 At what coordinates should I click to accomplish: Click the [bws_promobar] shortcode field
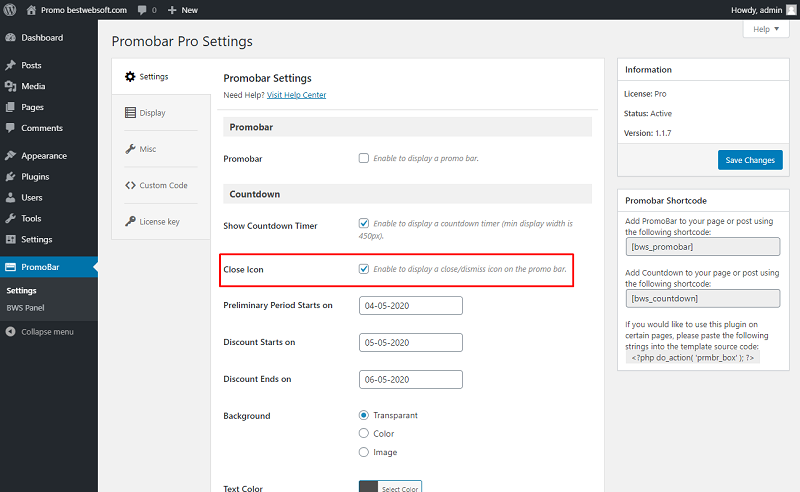[x=703, y=247]
